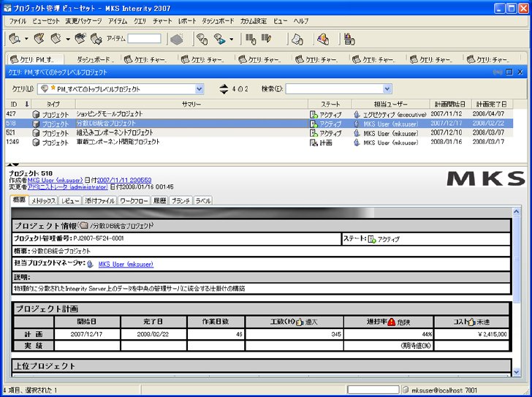Screen dimensions: 532x397
Task: Open the カラム設定 menu
Action: click(254, 21)
